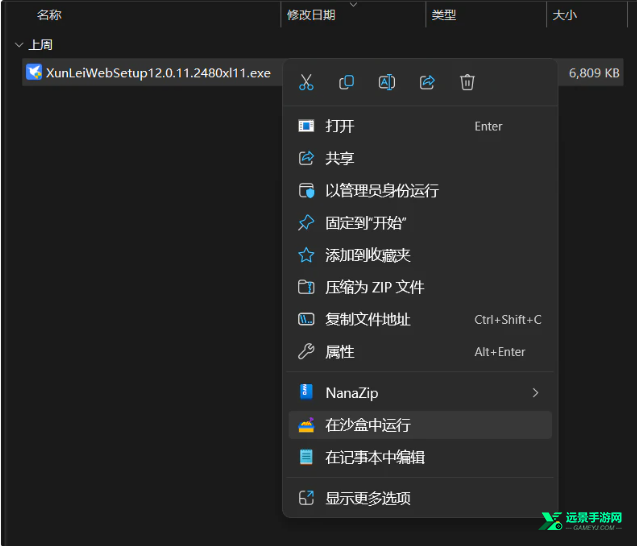Click the path icon beside 复制文件地址
This screenshot has width=637, height=546.
(306, 319)
